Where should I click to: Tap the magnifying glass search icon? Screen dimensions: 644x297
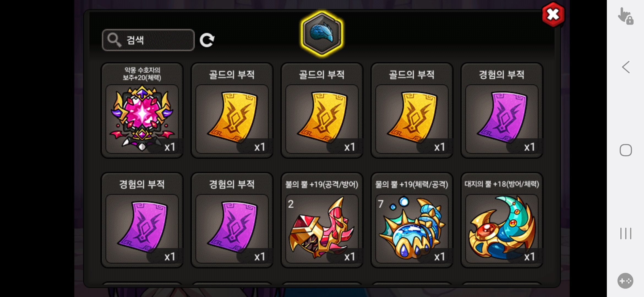tap(114, 40)
